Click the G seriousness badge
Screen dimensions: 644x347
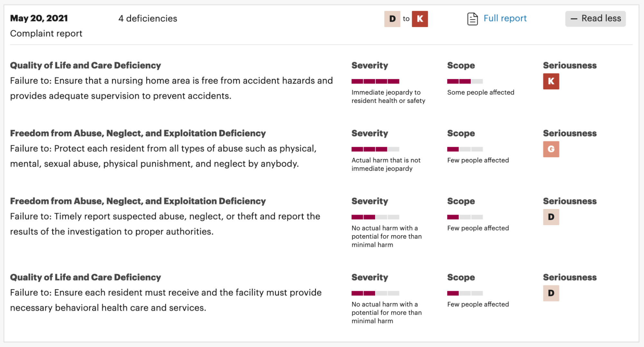(551, 149)
